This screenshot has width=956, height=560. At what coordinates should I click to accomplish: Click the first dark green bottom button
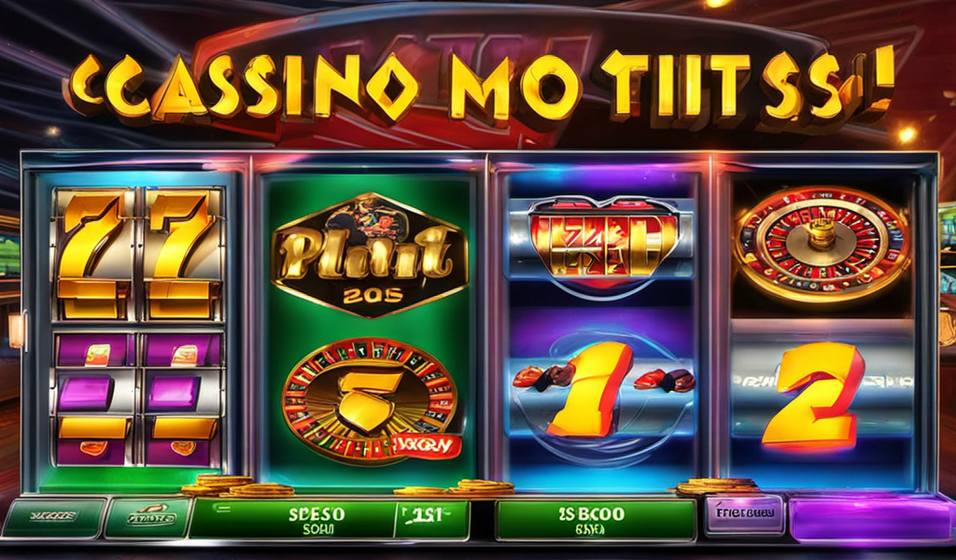(53, 517)
